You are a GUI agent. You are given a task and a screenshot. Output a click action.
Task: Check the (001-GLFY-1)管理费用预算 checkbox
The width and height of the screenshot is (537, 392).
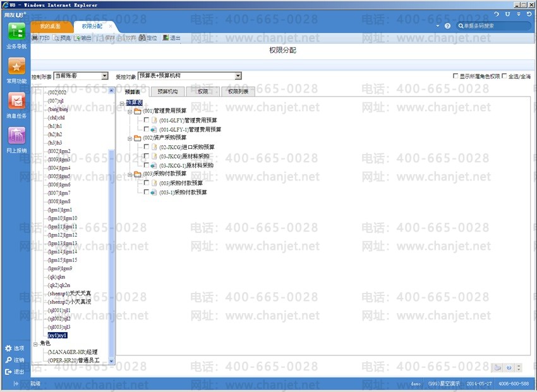point(147,129)
